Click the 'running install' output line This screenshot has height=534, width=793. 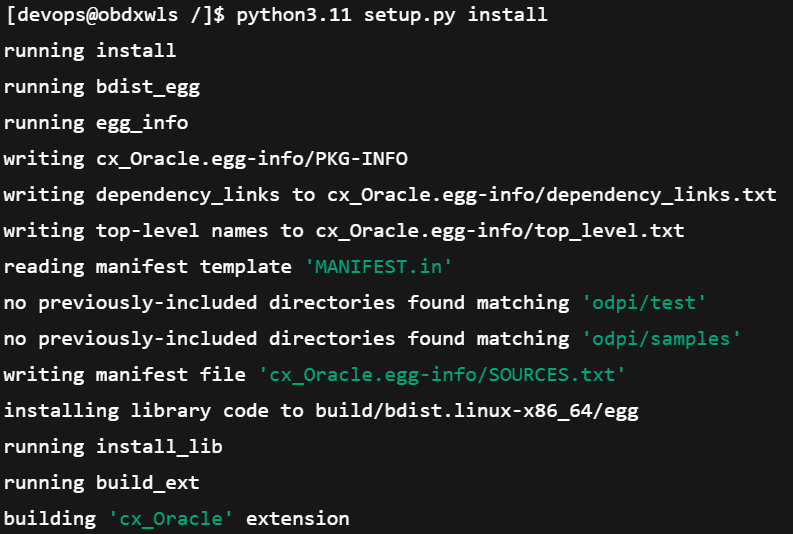pyautogui.click(x=90, y=51)
